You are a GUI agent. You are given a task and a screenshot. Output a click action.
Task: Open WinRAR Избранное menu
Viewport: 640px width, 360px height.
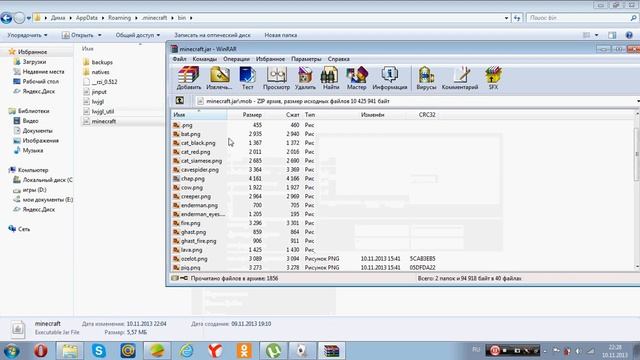[270, 59]
